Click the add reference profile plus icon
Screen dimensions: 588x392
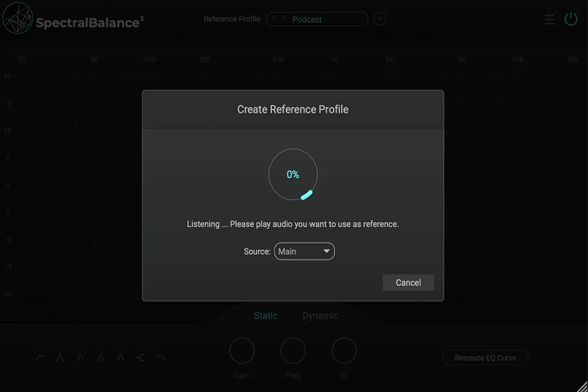click(x=380, y=19)
